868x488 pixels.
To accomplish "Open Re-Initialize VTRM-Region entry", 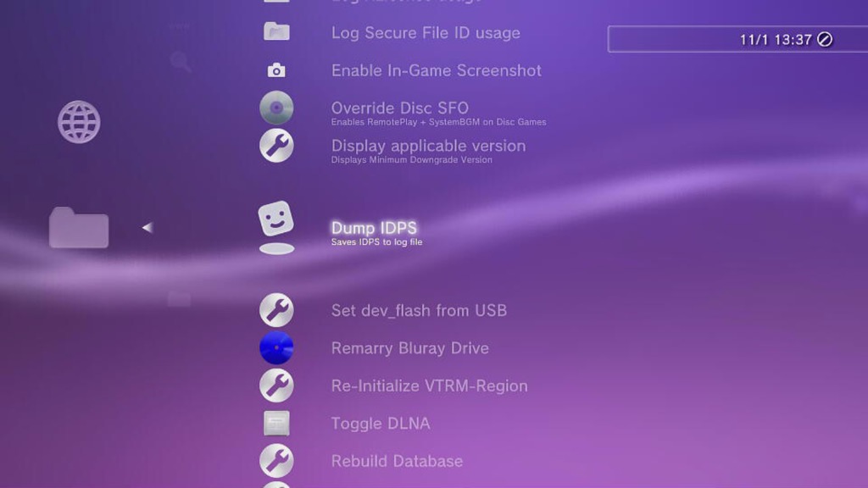I will 430,385.
